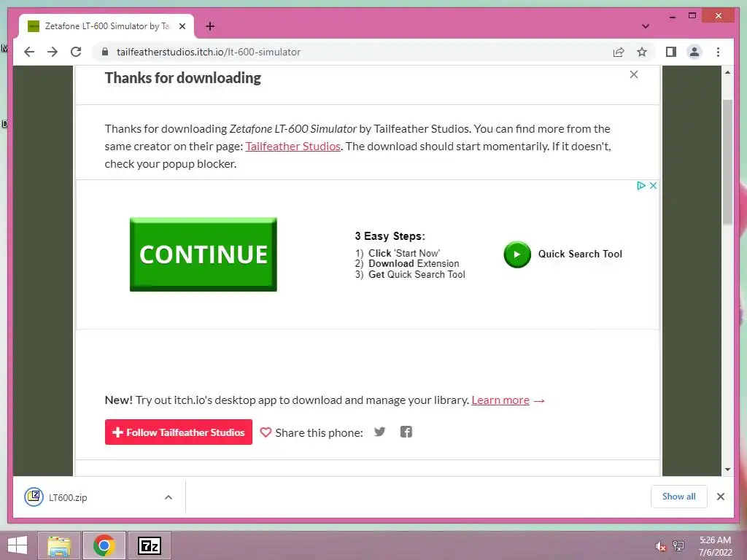Share on Twitter
The height and width of the screenshot is (560, 747).
click(x=379, y=432)
